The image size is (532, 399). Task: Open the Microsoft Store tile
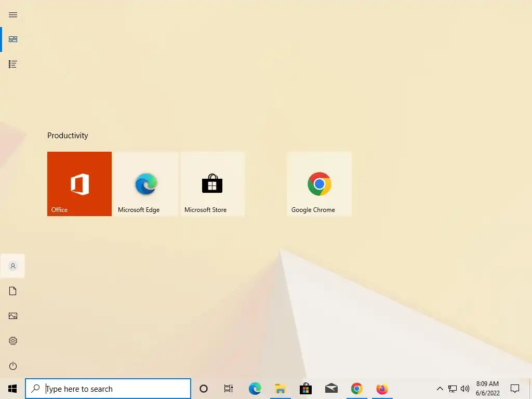click(x=212, y=183)
